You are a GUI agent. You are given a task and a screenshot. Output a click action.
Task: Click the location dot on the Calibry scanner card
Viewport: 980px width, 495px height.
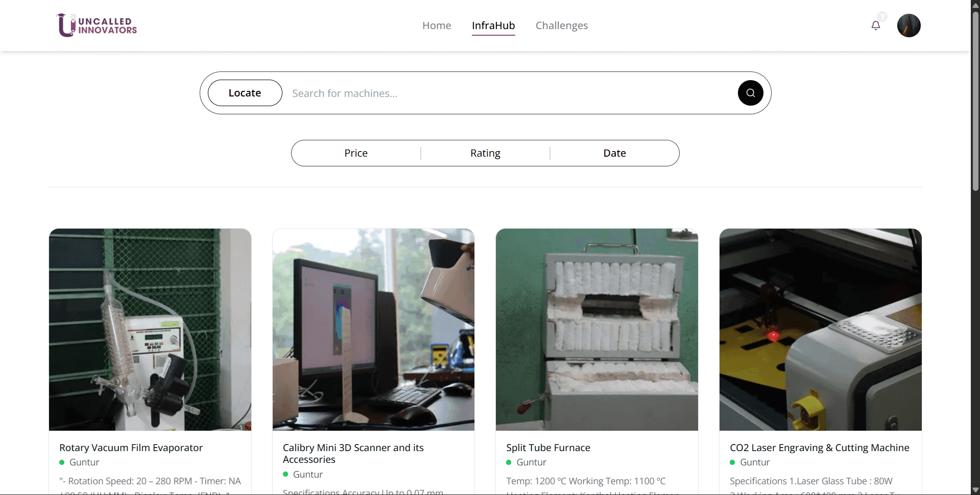285,474
